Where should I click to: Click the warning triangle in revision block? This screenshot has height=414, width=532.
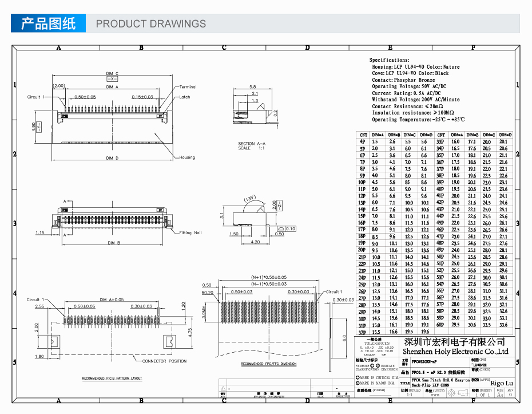(223, 389)
